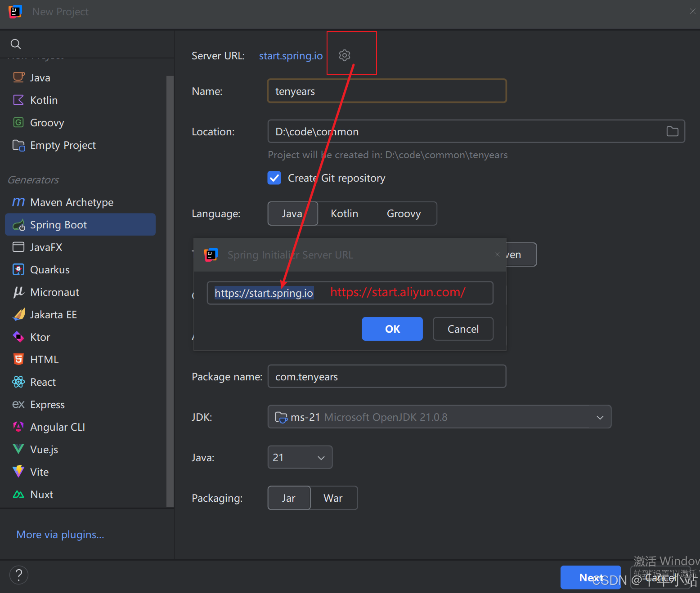Select Kotlin in project type list

point(80,100)
